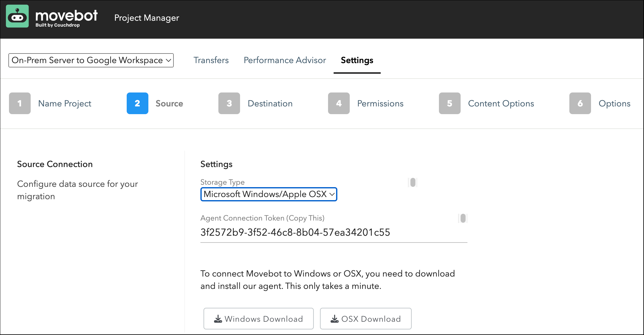Click the blue step 2 badge

137,103
